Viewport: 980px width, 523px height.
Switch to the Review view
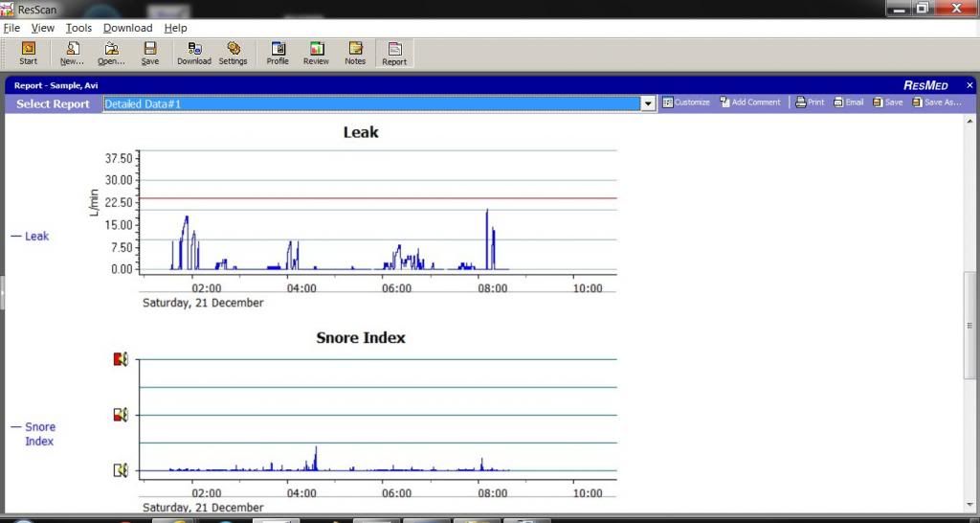pos(316,54)
